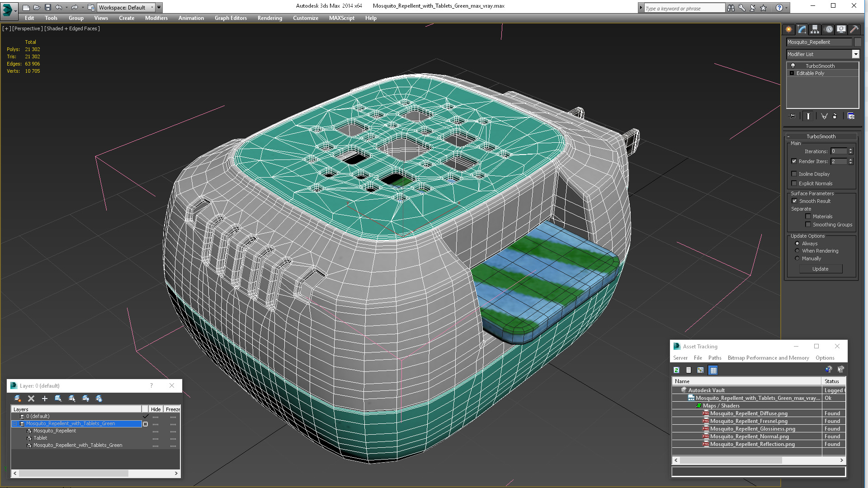Open Paths menu in Asset Tracking
The height and width of the screenshot is (488, 868).
click(714, 358)
